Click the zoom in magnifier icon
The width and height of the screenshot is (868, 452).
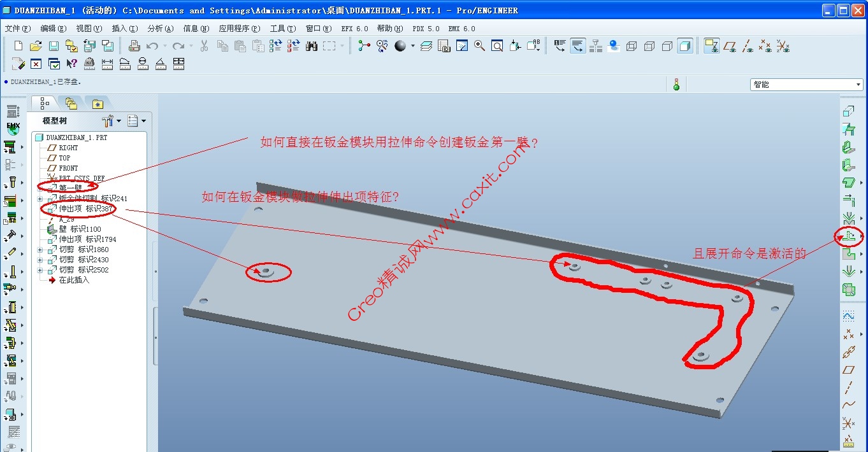click(479, 46)
